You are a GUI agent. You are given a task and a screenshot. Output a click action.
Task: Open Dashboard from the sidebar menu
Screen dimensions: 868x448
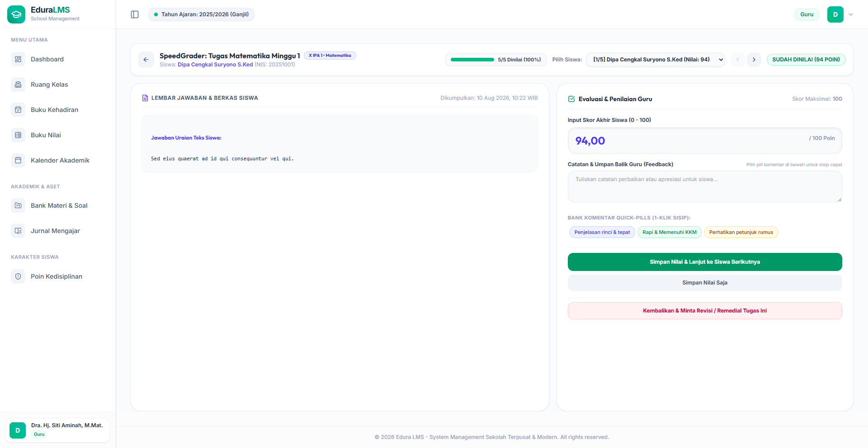click(x=58, y=59)
